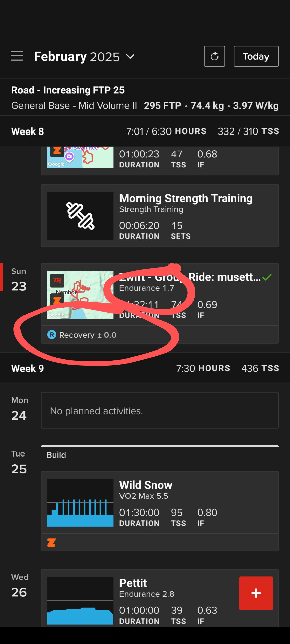Click the red plus button on Pettit
Image resolution: width=290 pixels, height=644 pixels.
click(x=256, y=593)
